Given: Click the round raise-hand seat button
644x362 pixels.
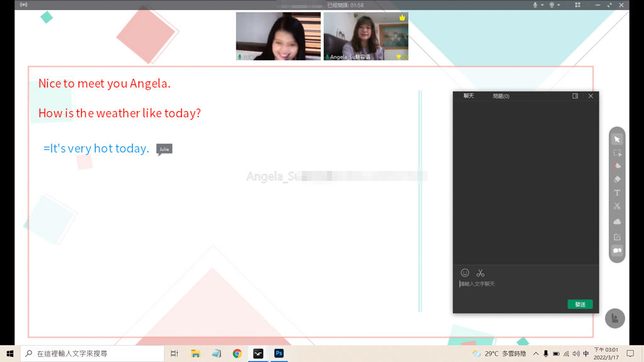Looking at the screenshot, I should click(615, 318).
